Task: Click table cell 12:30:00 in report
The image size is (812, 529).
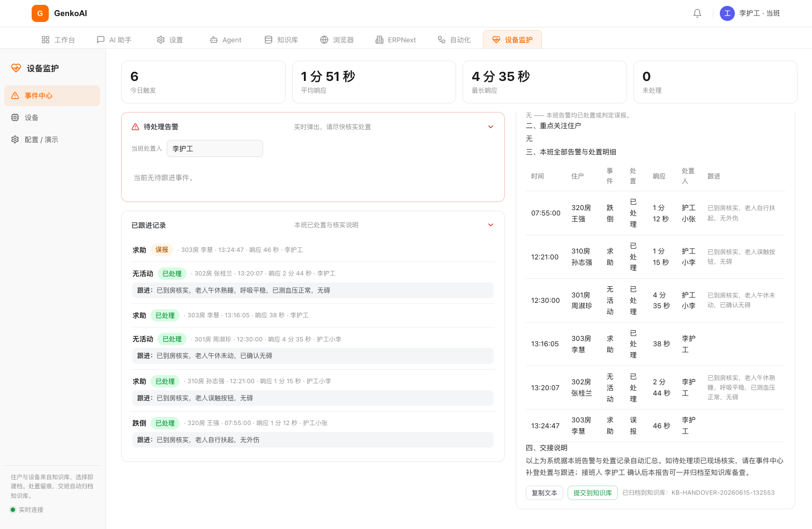Action: point(546,301)
